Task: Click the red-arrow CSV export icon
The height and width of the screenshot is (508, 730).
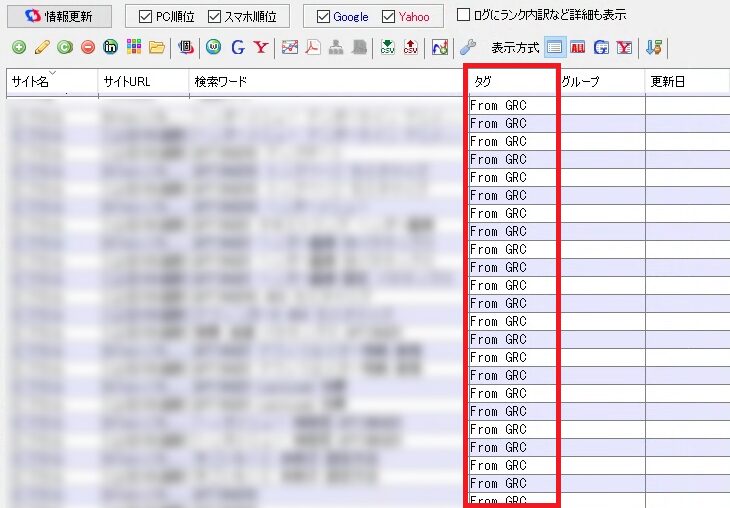Action: 411,47
